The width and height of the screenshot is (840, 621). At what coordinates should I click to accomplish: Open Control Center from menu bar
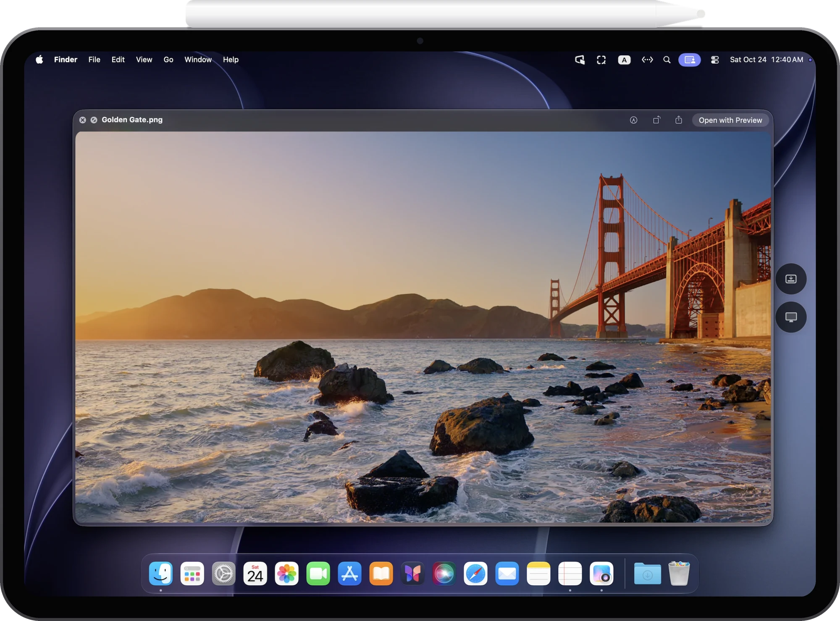pos(714,60)
